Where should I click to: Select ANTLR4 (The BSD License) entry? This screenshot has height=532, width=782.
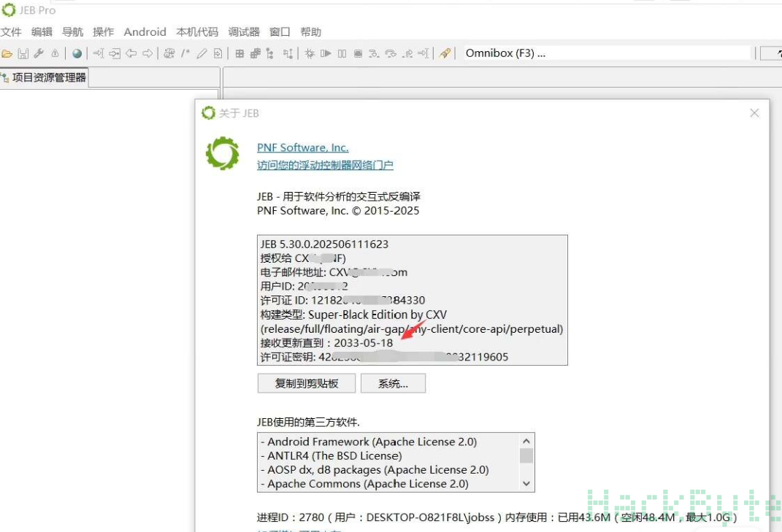[x=331, y=455]
